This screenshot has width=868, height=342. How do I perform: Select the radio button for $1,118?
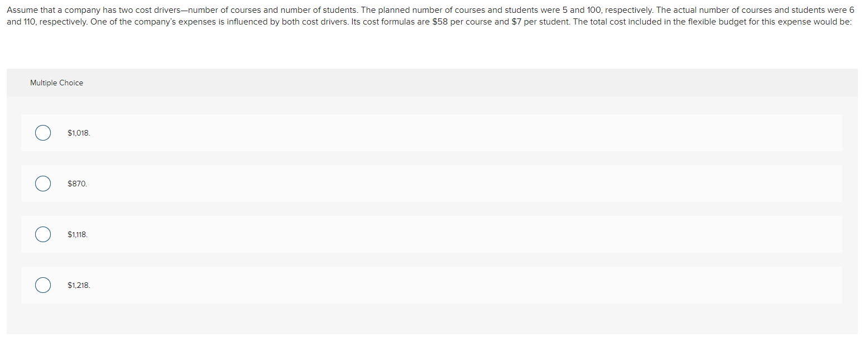(43, 234)
